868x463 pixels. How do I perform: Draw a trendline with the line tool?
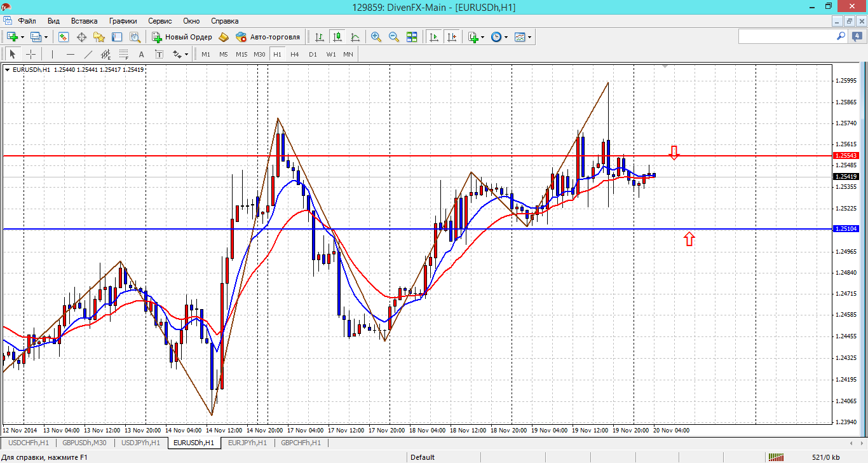[88, 54]
